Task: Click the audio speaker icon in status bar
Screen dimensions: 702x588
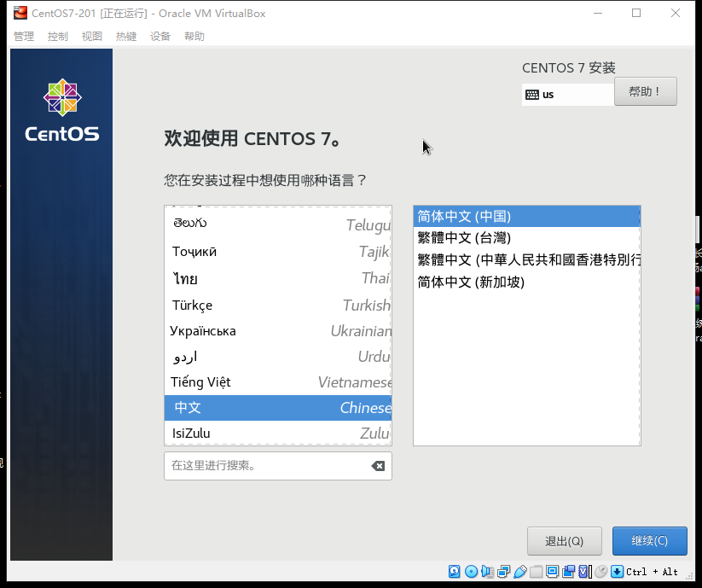Action: coord(488,572)
